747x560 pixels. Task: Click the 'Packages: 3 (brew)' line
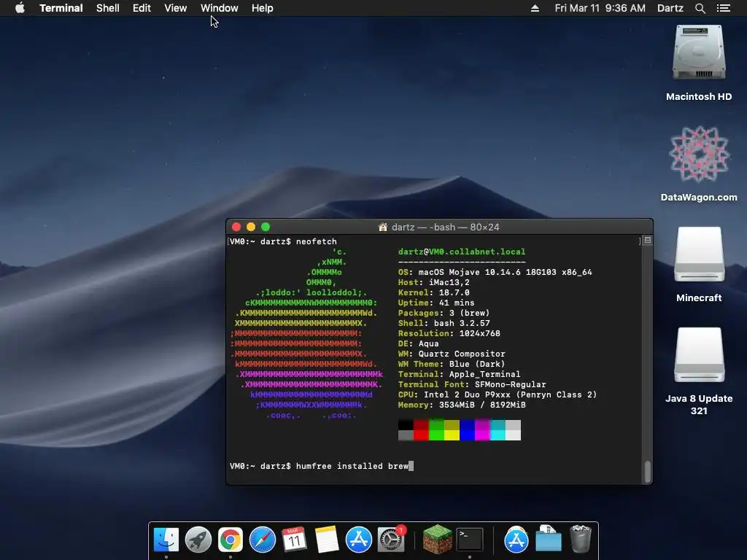click(x=444, y=313)
